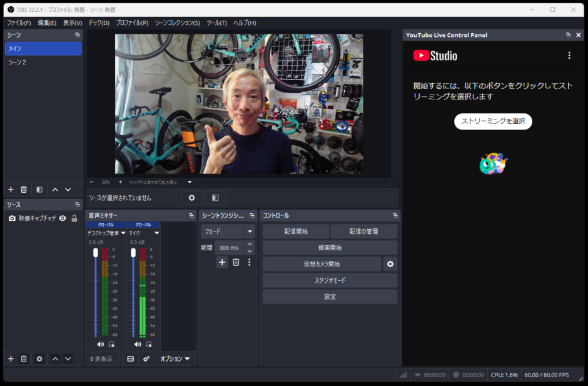
Task: Open the フェード transition dropdown
Action: [x=250, y=231]
